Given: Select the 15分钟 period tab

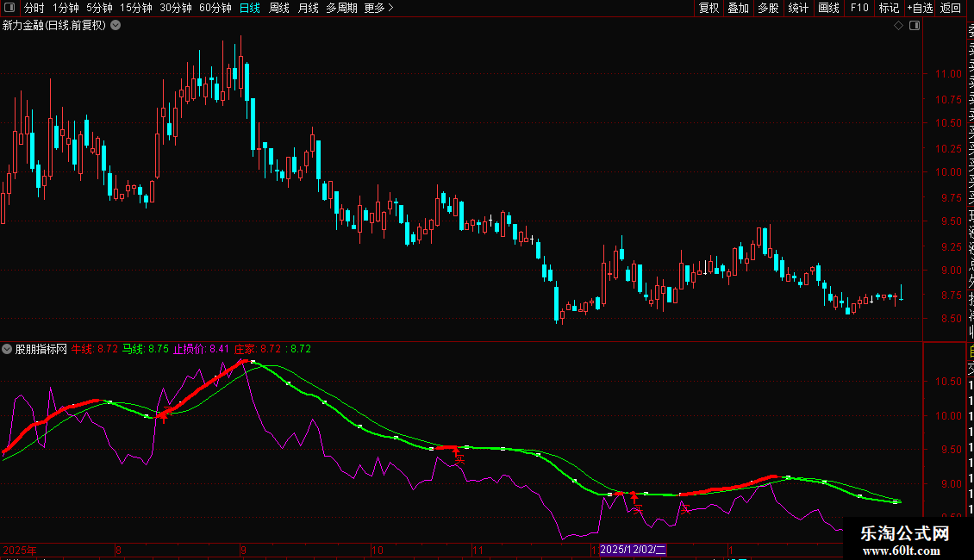Looking at the screenshot, I should 136,8.
